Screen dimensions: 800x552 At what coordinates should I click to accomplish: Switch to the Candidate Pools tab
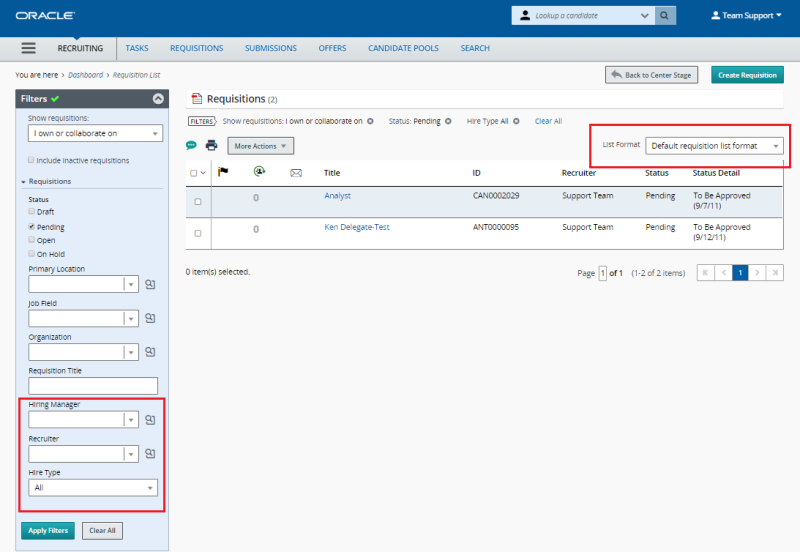point(403,48)
